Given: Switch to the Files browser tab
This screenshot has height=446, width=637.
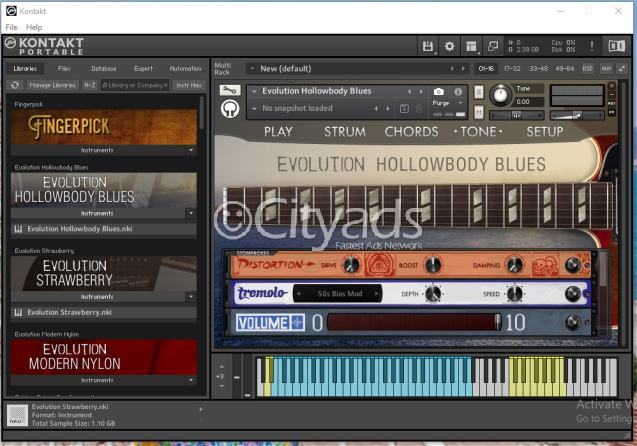Looking at the screenshot, I should (x=64, y=69).
